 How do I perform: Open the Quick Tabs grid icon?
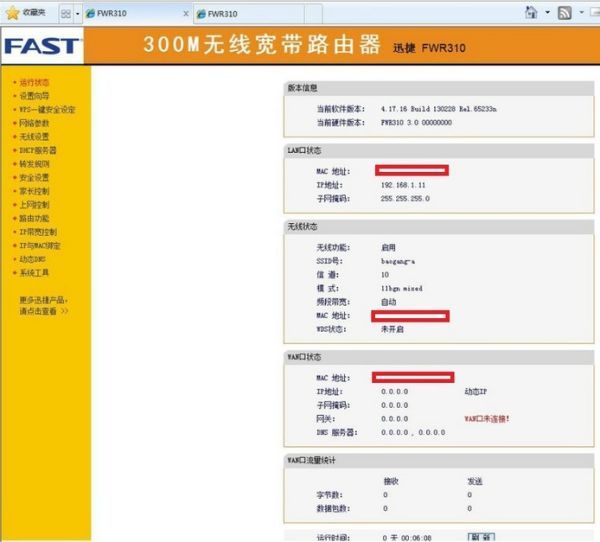pyautogui.click(x=66, y=14)
